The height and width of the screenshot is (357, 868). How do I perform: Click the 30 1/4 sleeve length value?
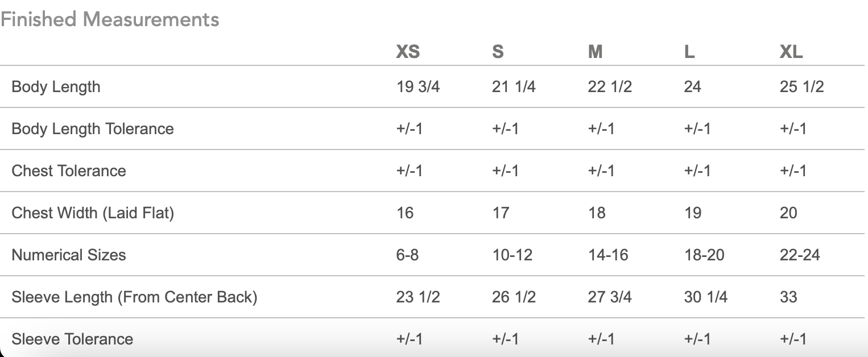pyautogui.click(x=705, y=297)
